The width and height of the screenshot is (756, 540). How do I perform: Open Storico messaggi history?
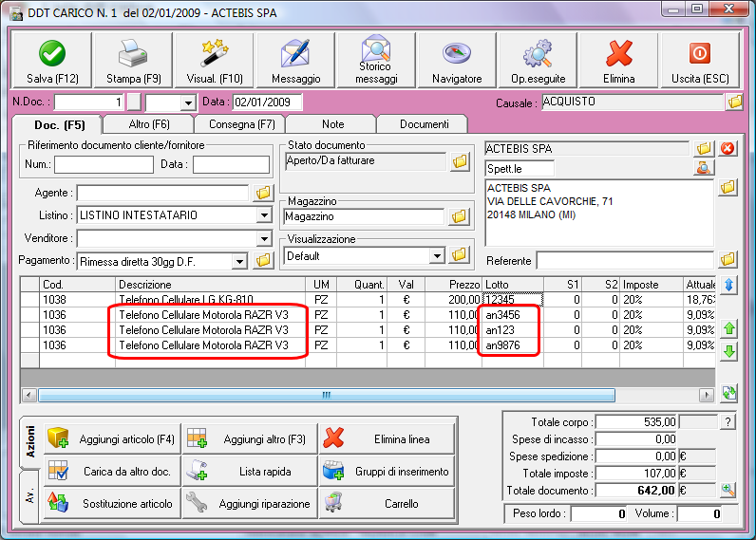click(376, 61)
